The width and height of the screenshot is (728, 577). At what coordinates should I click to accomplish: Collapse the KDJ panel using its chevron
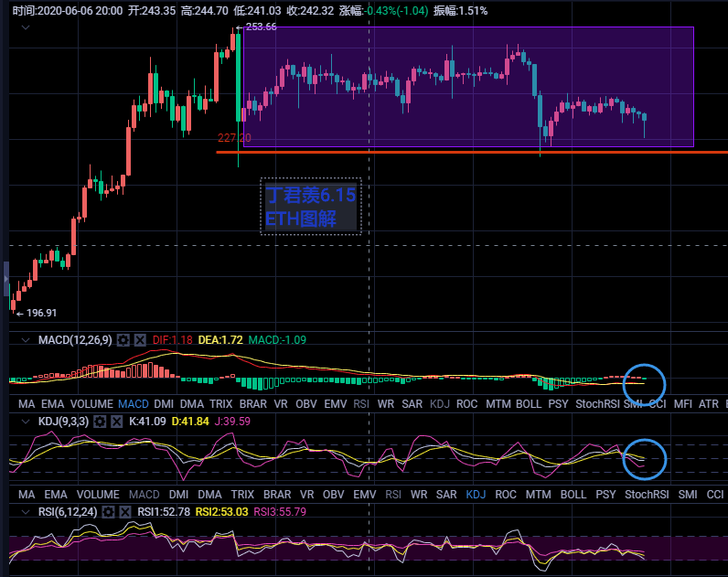(x=26, y=422)
